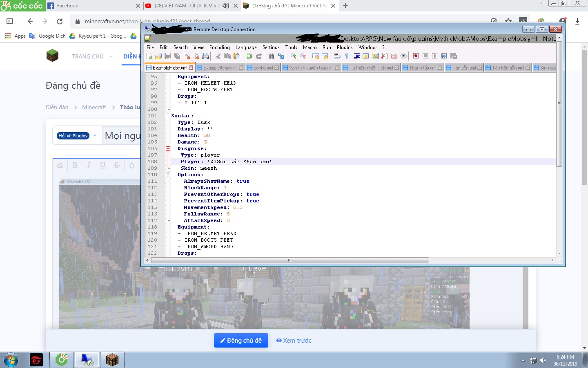Toggle Italic in the forum editor
This screenshot has height=368, width=588.
click(x=89, y=165)
